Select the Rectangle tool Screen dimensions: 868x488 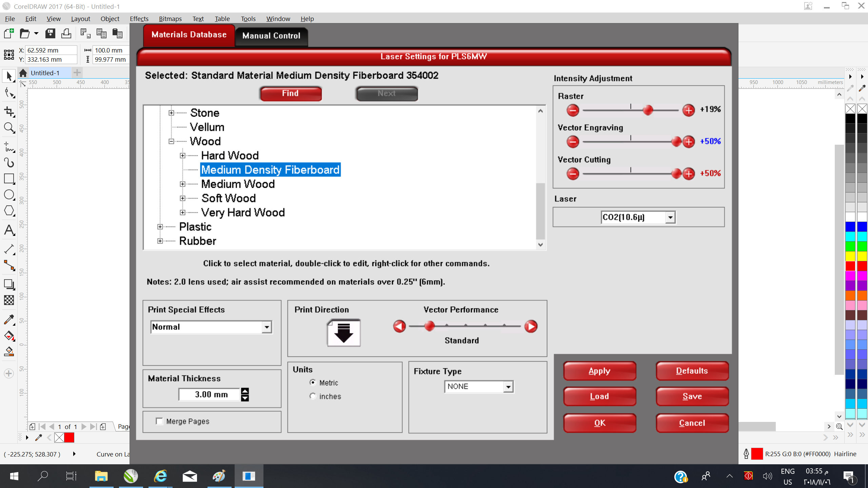[x=9, y=179]
